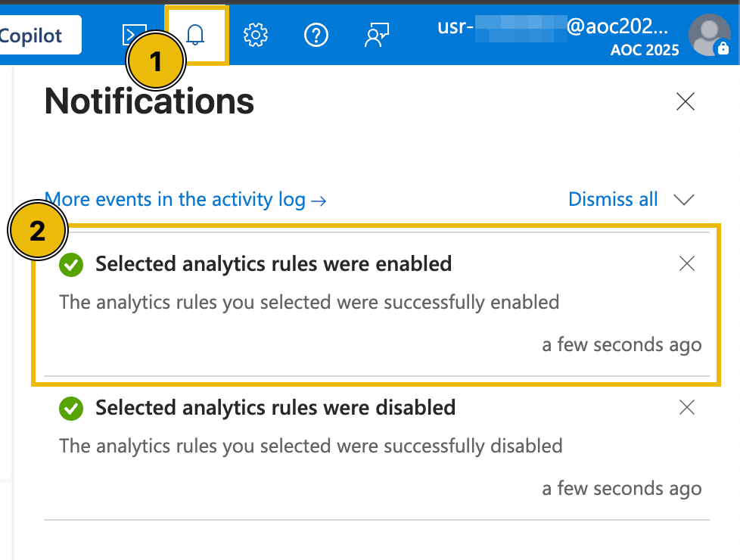Select the usr account email in the top bar

coord(552,26)
